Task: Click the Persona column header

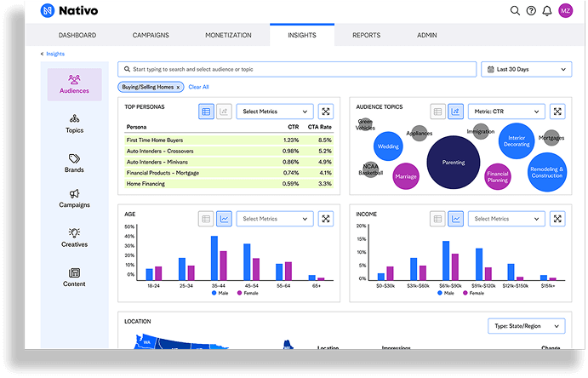Action: point(136,127)
